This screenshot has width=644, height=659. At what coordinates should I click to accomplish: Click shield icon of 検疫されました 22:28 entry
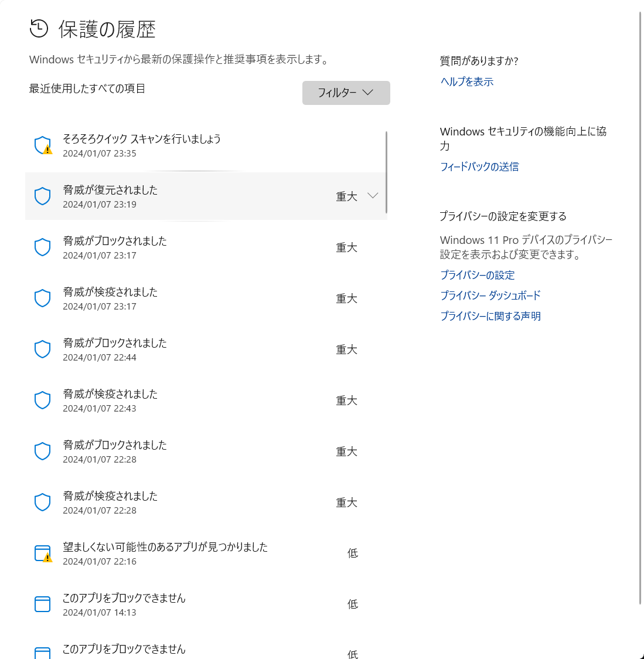[42, 502]
